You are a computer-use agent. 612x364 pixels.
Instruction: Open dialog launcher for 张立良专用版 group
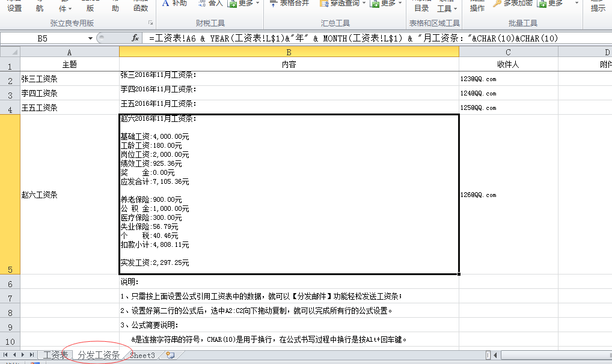(x=150, y=23)
